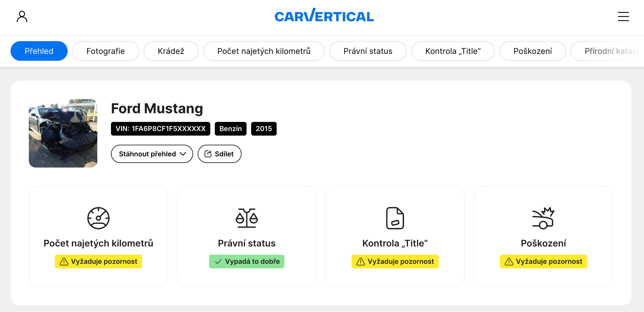
Task: Click the Sdílet share button
Action: 220,154
